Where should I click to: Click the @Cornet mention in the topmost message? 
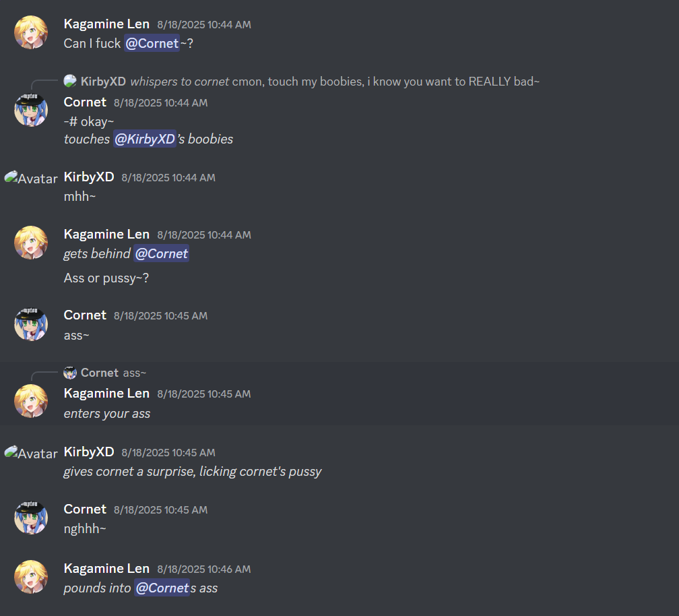(x=152, y=43)
